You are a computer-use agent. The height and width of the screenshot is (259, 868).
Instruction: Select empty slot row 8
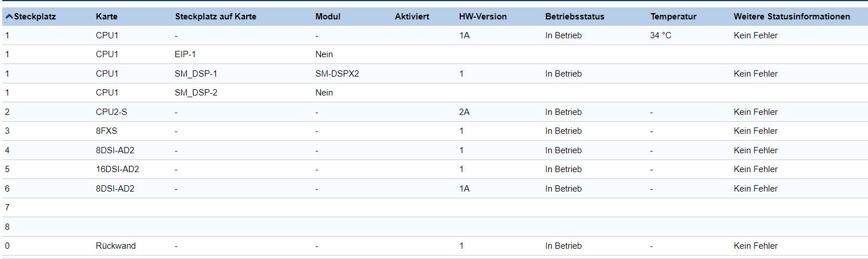pos(434,227)
